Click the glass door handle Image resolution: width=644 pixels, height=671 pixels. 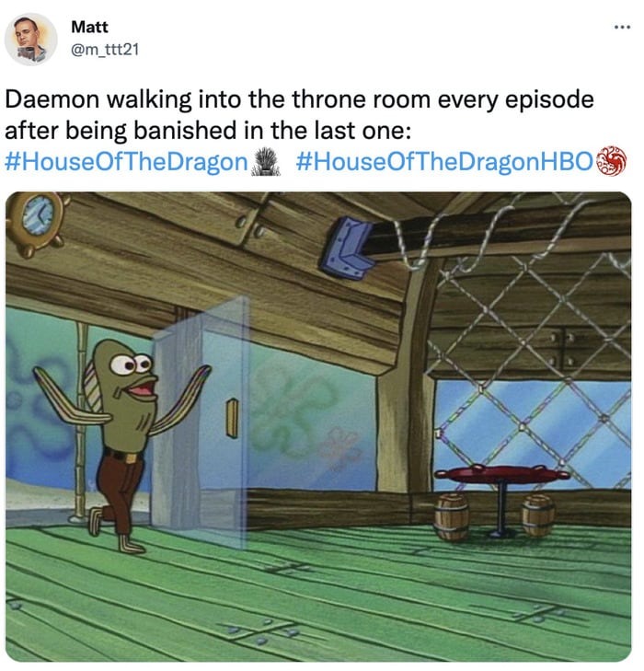232,418
